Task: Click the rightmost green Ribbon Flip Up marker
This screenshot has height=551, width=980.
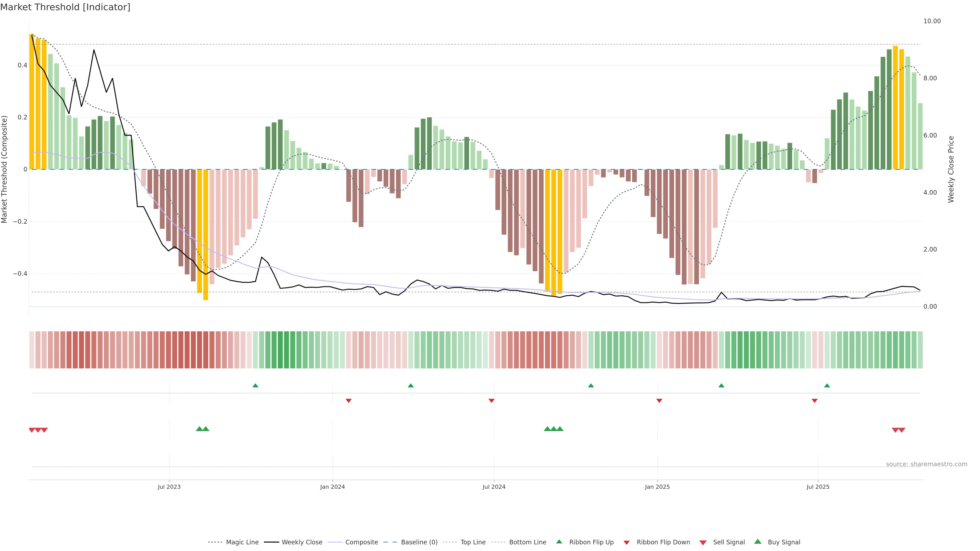Action: pos(827,386)
